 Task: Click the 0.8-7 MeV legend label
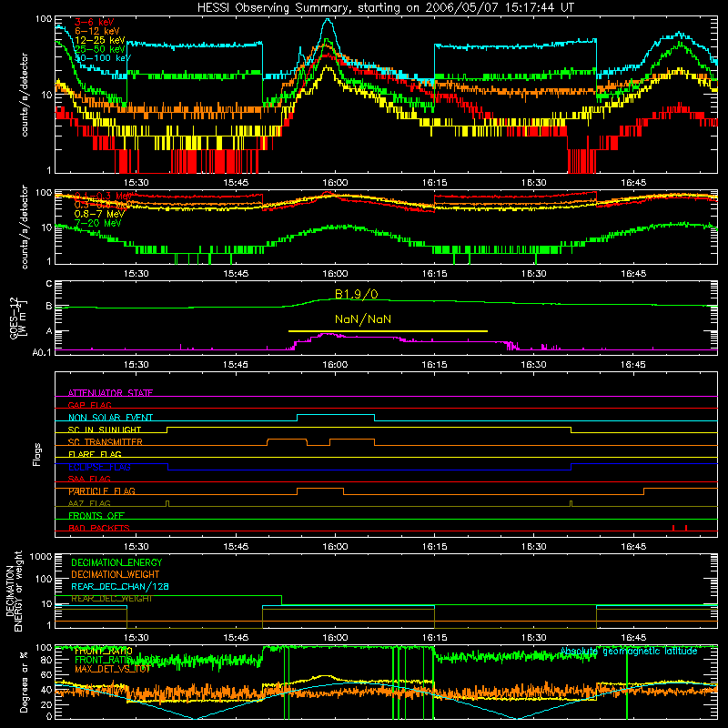pos(99,214)
